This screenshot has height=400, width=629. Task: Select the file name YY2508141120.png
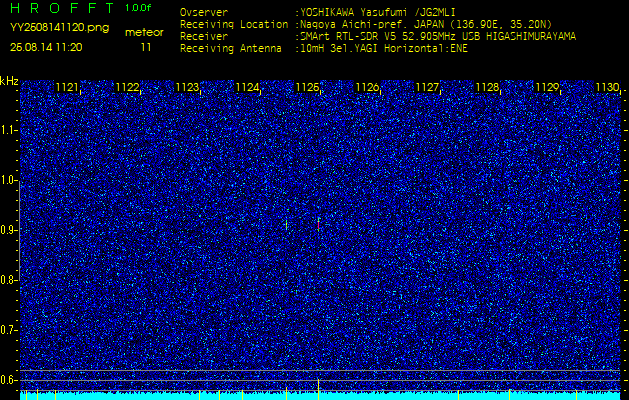pos(59,28)
